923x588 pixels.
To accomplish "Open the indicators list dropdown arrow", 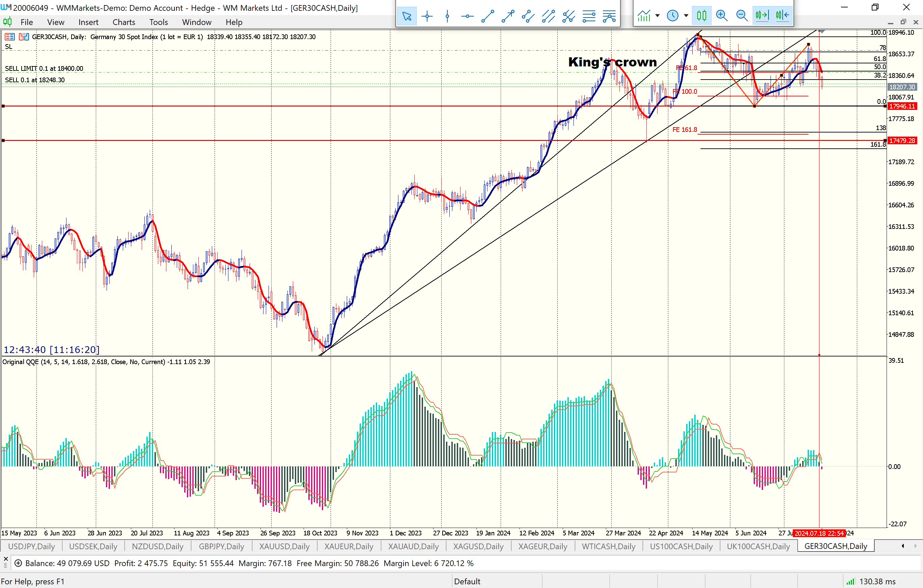I will pyautogui.click(x=658, y=16).
